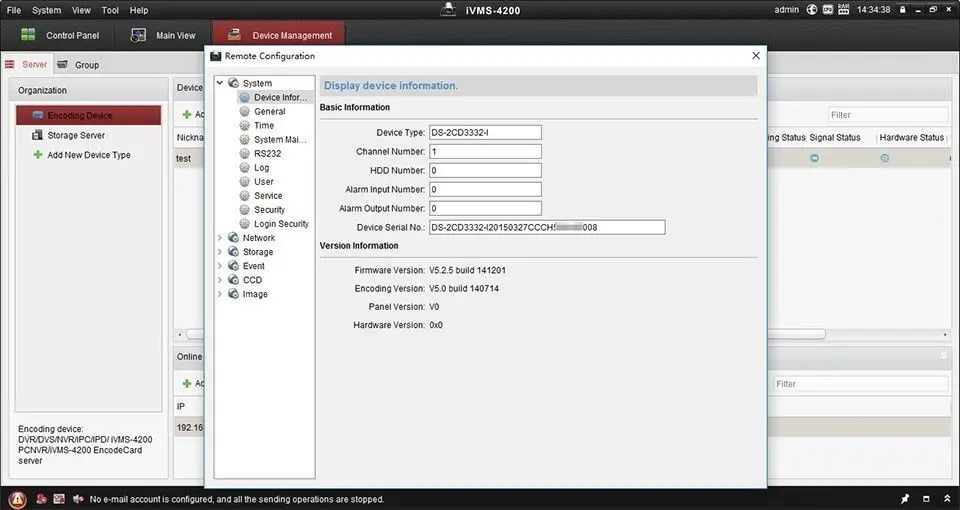Screen dimensions: 960x510
Task: Click the audio speaker icon in status bar
Action: 78,499
